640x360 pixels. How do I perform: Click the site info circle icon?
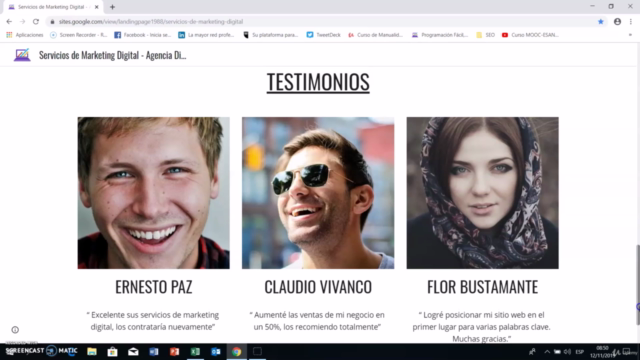point(15,330)
